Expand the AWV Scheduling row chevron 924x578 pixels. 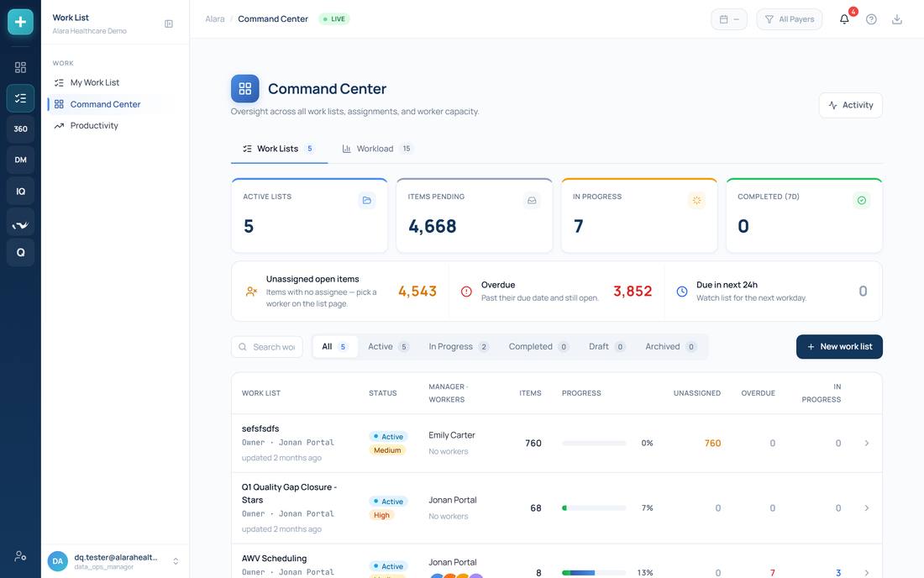pyautogui.click(x=866, y=573)
